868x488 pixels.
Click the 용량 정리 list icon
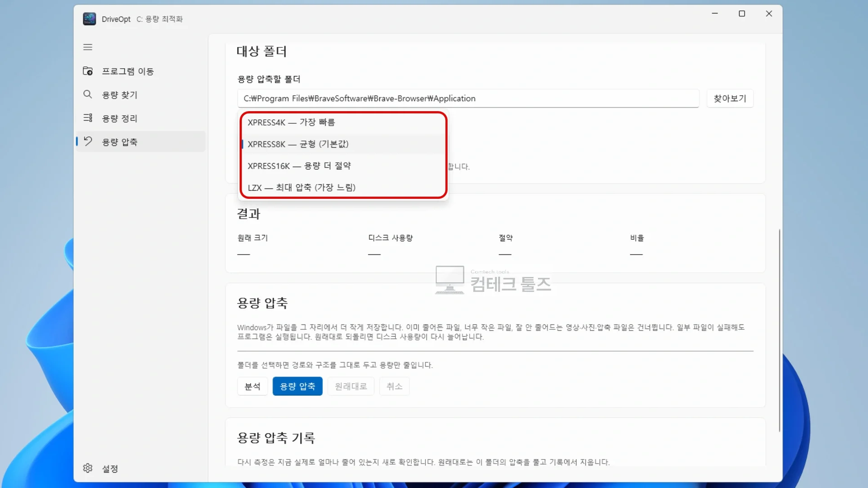(x=88, y=118)
